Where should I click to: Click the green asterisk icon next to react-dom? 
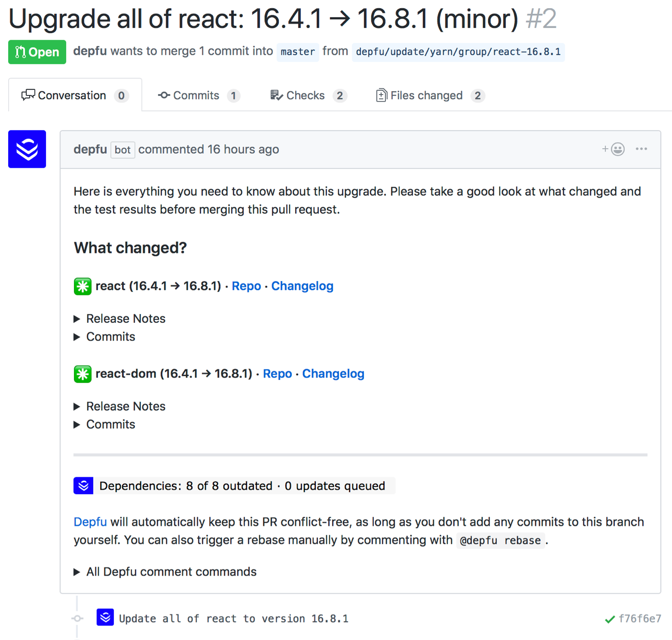click(x=83, y=374)
